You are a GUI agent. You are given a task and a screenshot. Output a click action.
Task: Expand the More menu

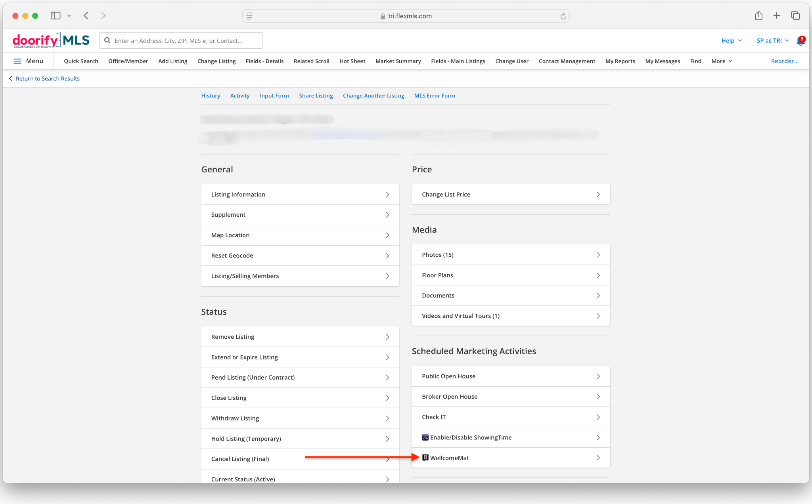[722, 61]
